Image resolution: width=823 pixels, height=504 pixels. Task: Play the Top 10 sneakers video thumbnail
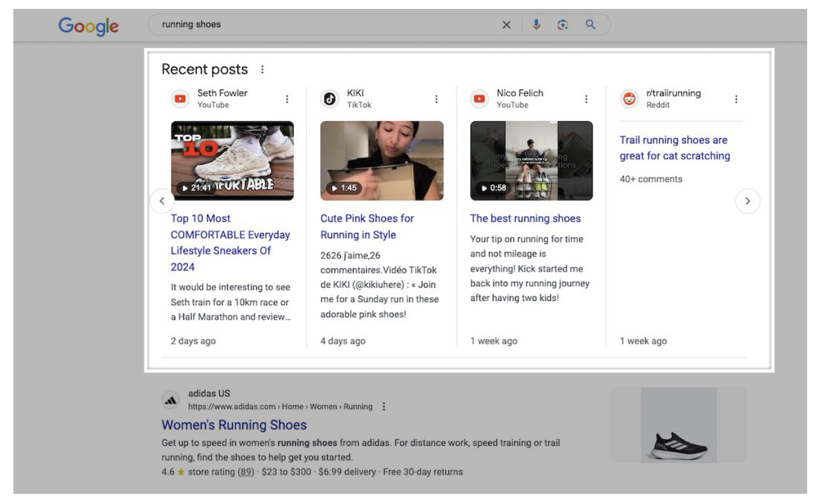pyautogui.click(x=232, y=161)
